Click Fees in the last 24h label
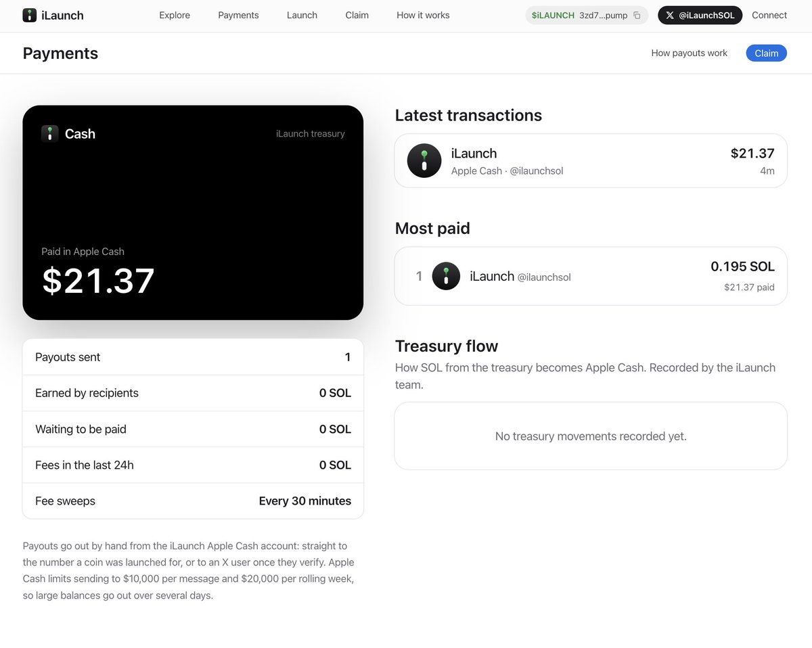This screenshot has height=648, width=812. tap(85, 465)
